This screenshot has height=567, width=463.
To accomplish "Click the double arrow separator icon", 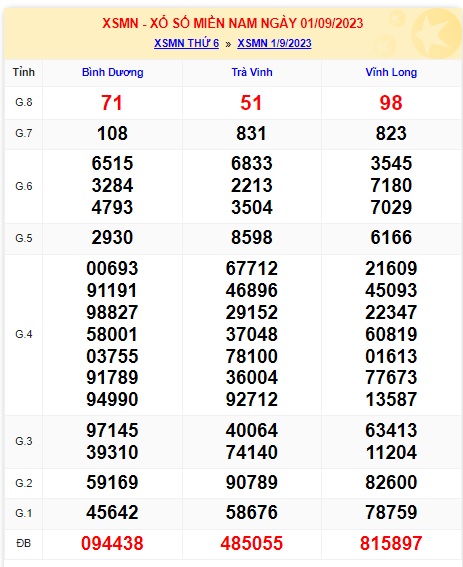I will [x=228, y=44].
